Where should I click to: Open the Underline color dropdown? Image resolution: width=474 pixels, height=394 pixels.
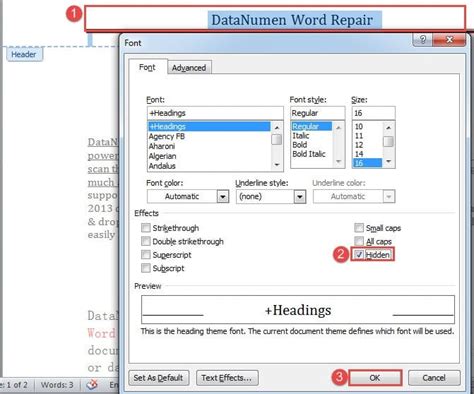[x=388, y=196]
